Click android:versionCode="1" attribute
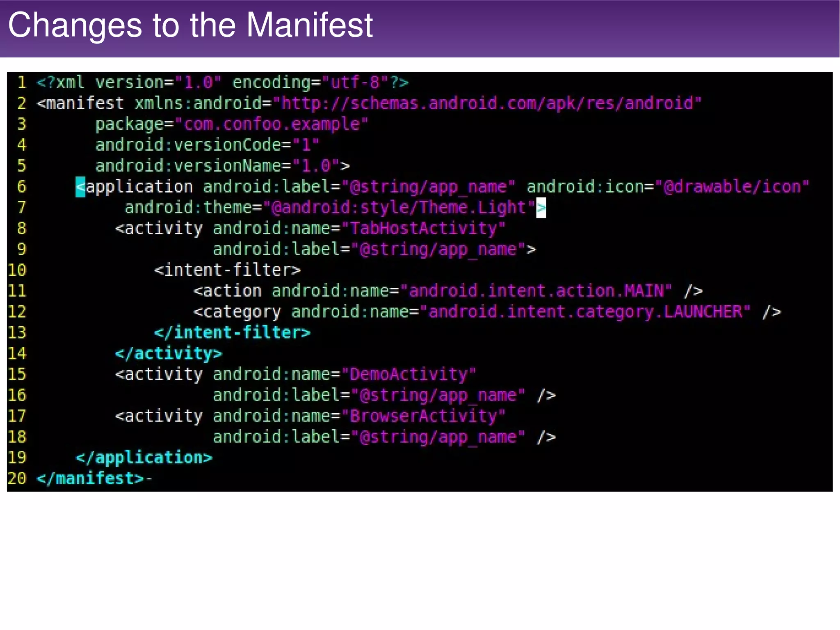This screenshot has width=840, height=630. pos(208,145)
